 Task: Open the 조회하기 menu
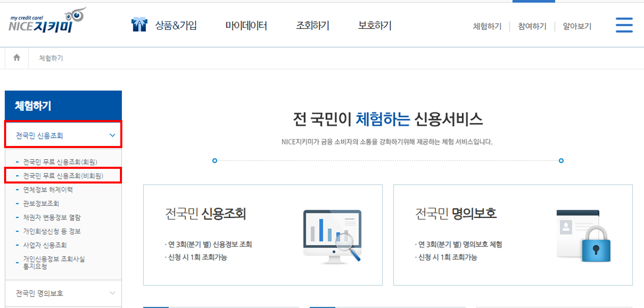(x=312, y=25)
